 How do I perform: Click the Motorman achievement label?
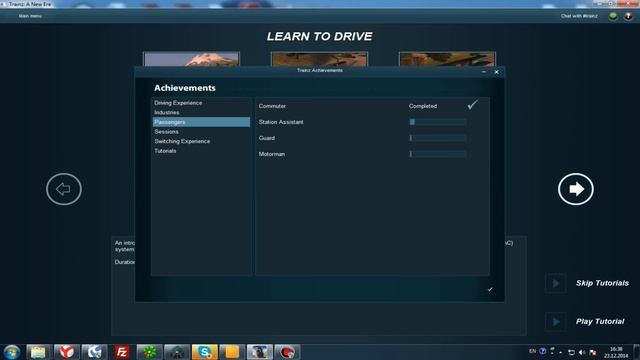pyautogui.click(x=271, y=154)
